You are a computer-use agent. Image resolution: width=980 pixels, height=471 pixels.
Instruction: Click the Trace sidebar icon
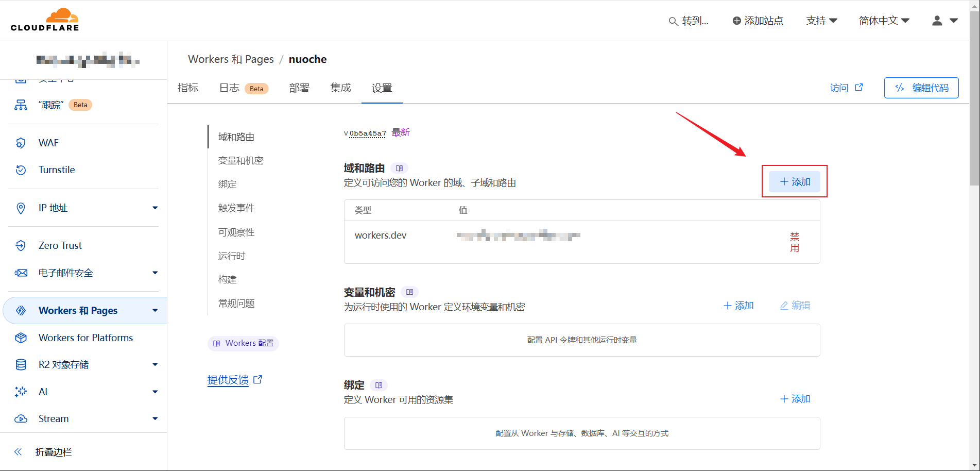click(x=21, y=105)
